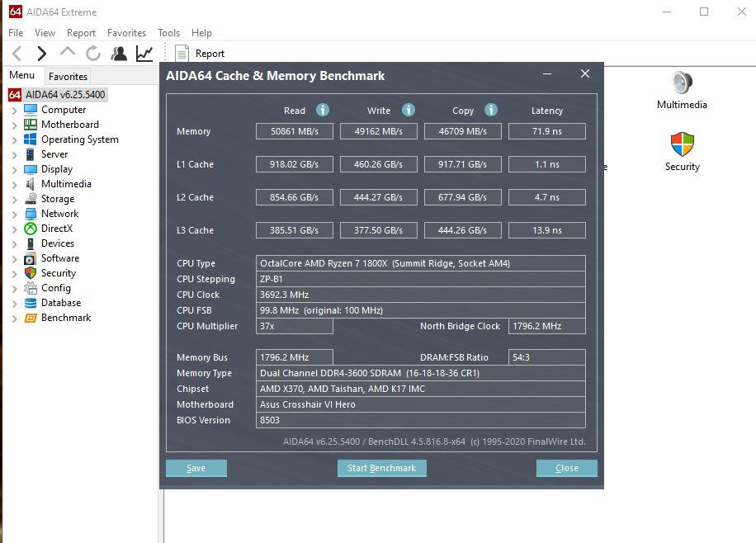Click the Report toolbar label
756x543 pixels.
(210, 54)
